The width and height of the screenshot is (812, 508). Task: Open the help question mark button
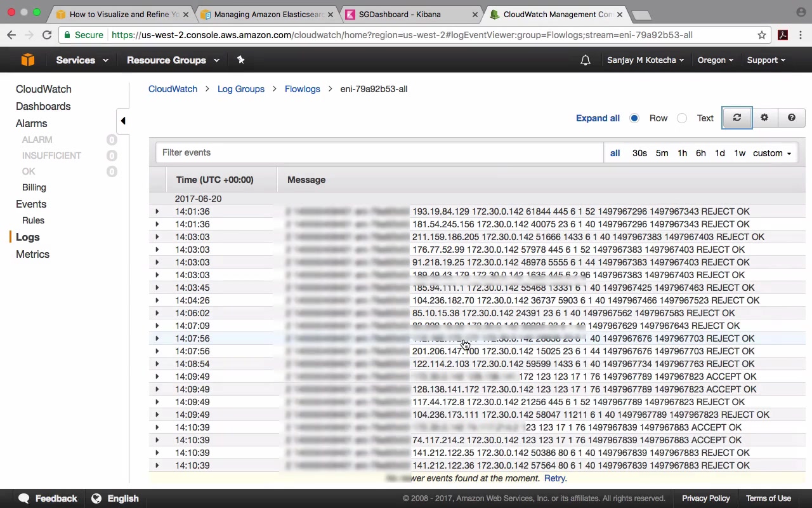(792, 117)
